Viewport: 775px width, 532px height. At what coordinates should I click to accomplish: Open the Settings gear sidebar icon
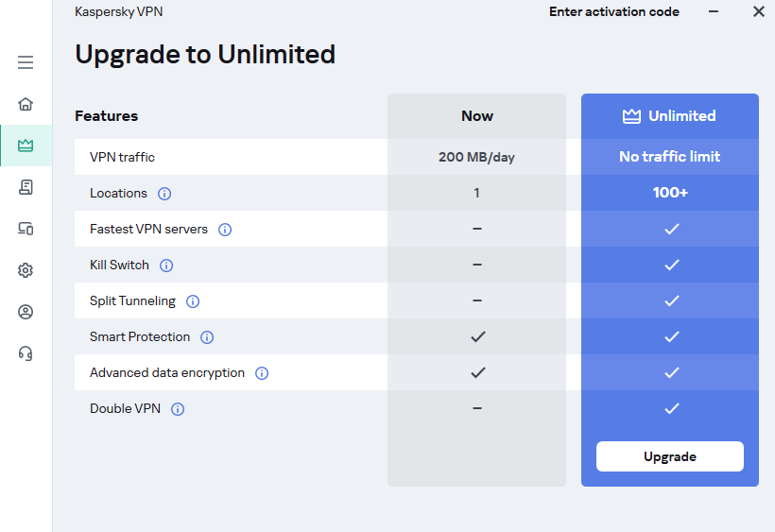(x=26, y=270)
